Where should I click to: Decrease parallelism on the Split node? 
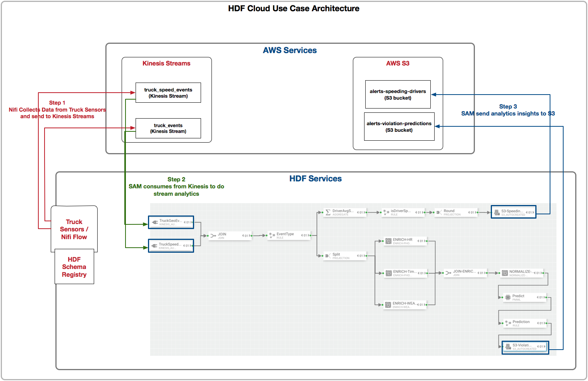[358, 256]
